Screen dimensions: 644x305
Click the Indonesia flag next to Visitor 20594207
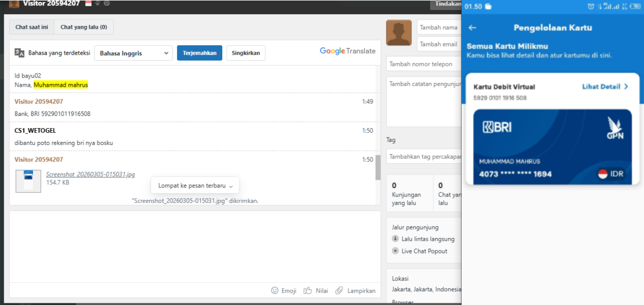pos(88,4)
